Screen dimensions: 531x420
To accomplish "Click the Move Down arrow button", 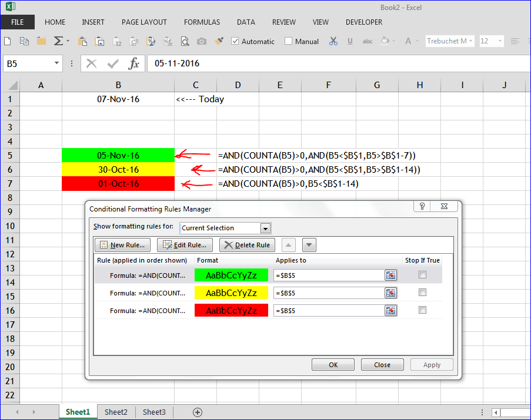I will (309, 245).
